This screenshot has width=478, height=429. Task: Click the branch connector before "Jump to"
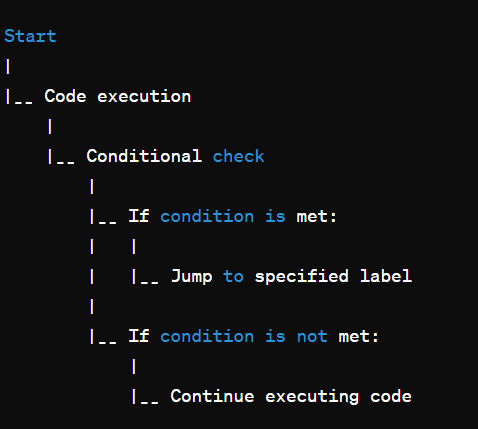coord(145,277)
